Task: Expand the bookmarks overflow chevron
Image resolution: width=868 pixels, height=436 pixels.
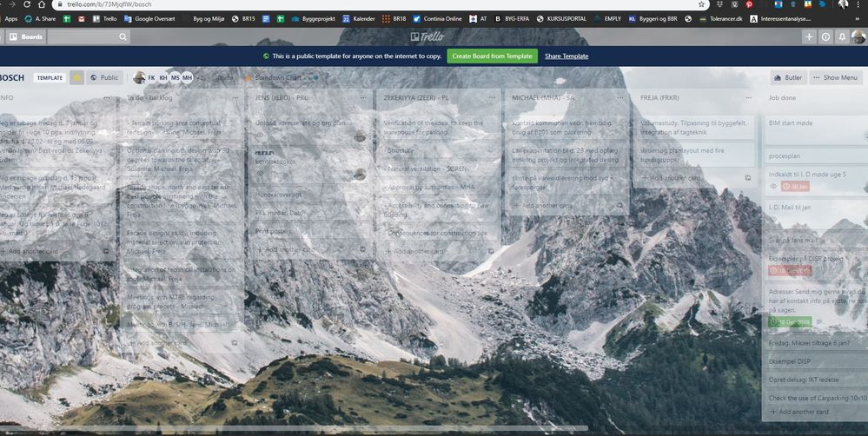Action: pos(858,19)
